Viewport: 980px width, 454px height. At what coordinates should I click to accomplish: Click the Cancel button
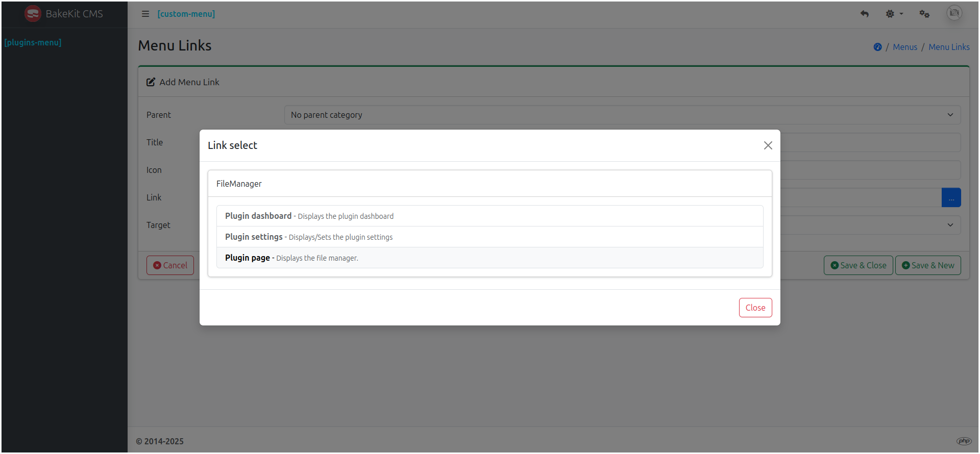pyautogui.click(x=170, y=265)
